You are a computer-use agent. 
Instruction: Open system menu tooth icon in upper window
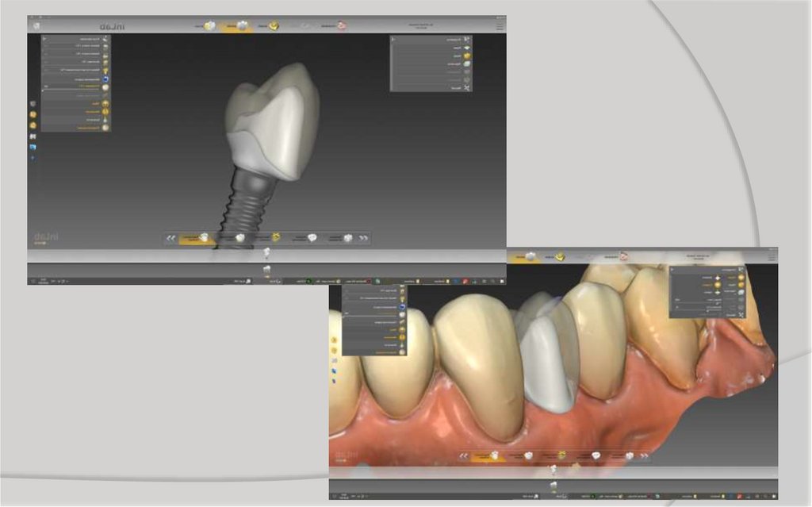(36, 26)
